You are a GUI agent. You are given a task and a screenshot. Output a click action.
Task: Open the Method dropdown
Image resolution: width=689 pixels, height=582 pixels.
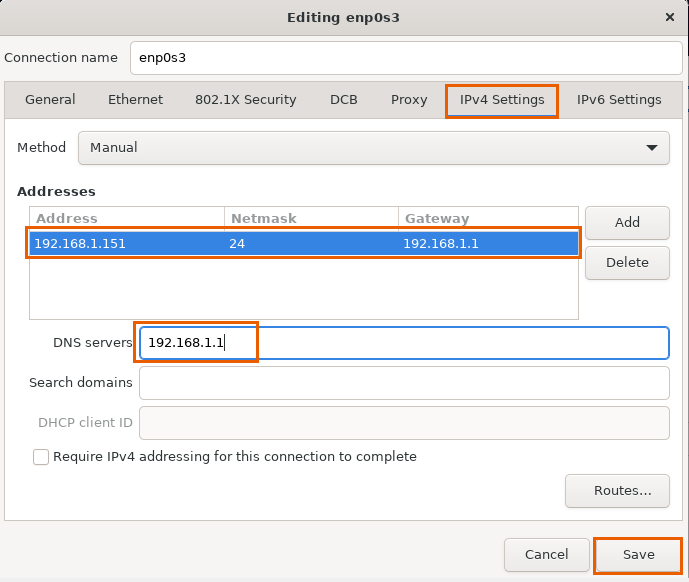[x=372, y=148]
